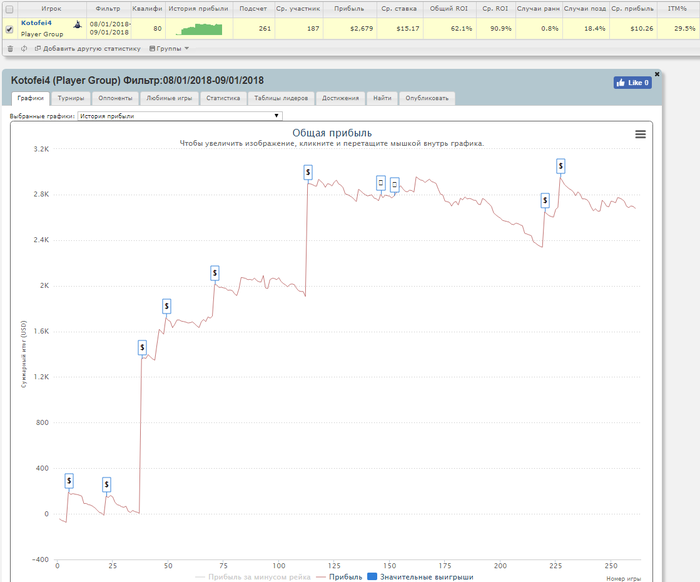This screenshot has height=582, width=700.
Task: Open the Группы dropdown menu
Action: (169, 49)
